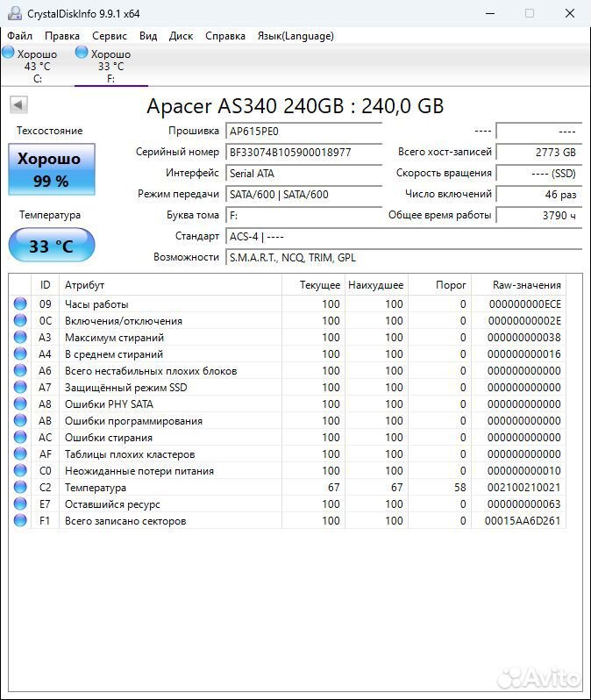Click status icon for attribute 09 Часы работы
591x700 pixels.
20,304
